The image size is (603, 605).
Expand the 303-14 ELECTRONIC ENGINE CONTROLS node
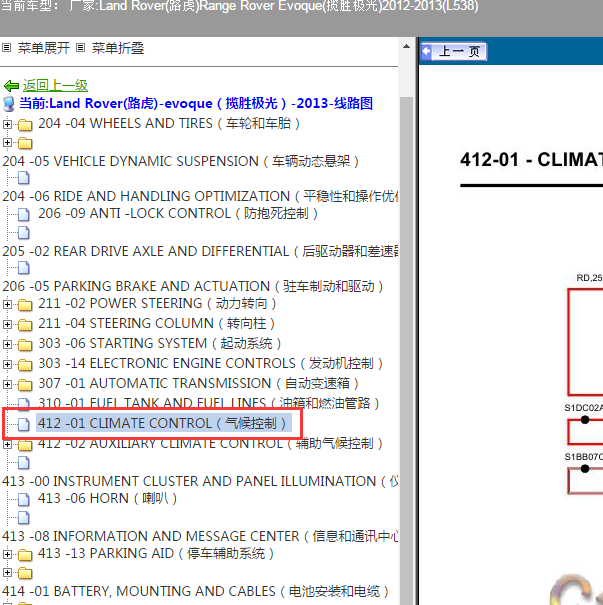[7, 364]
